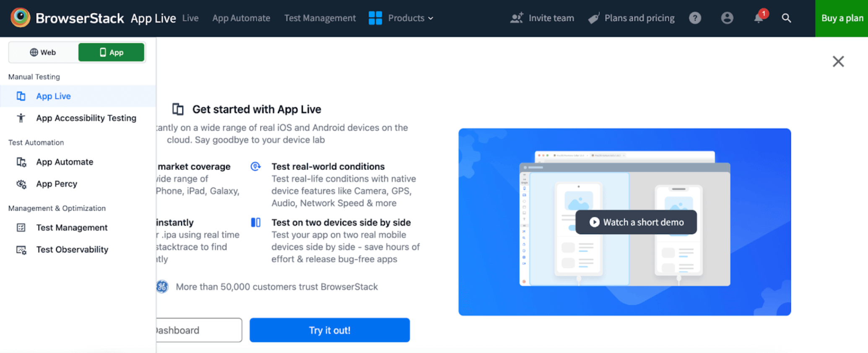Open the help question mark icon
The height and width of the screenshot is (353, 868).
point(695,18)
